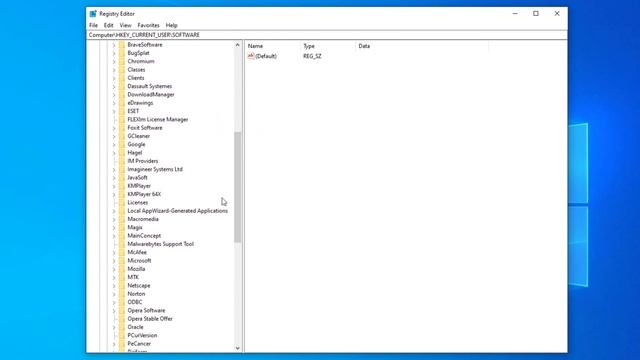
Task: Select the (Default) value entry
Action: click(266, 56)
